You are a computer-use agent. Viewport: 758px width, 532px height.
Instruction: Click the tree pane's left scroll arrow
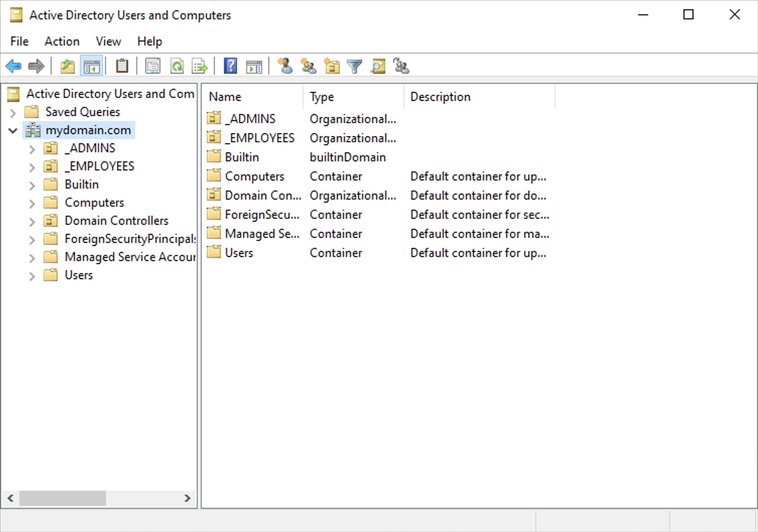(x=10, y=498)
